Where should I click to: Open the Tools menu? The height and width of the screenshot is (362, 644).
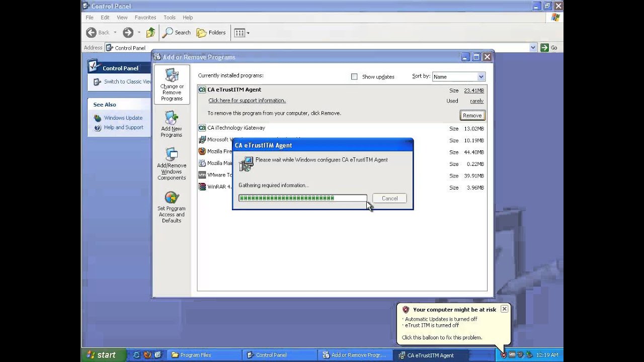tap(170, 18)
